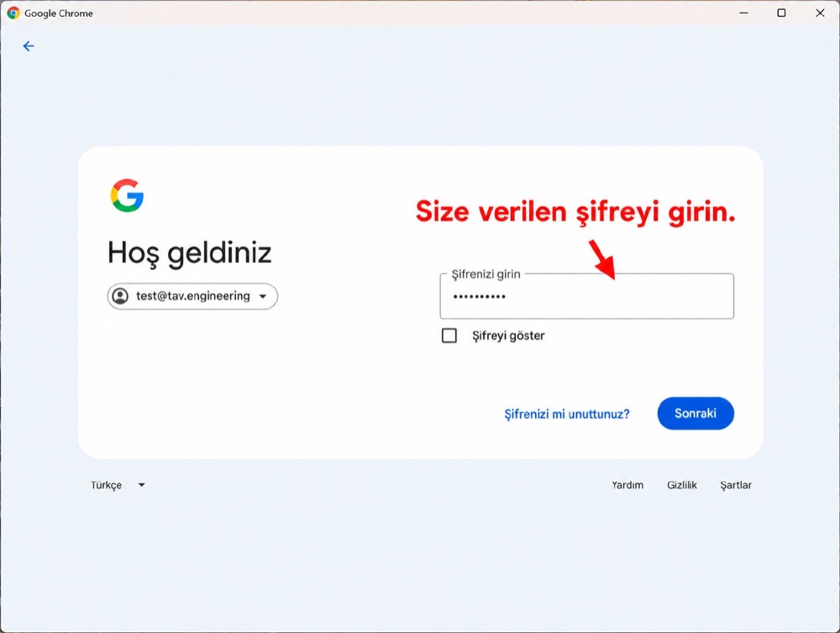Open the test@tav.engineering account switcher

[192, 297]
